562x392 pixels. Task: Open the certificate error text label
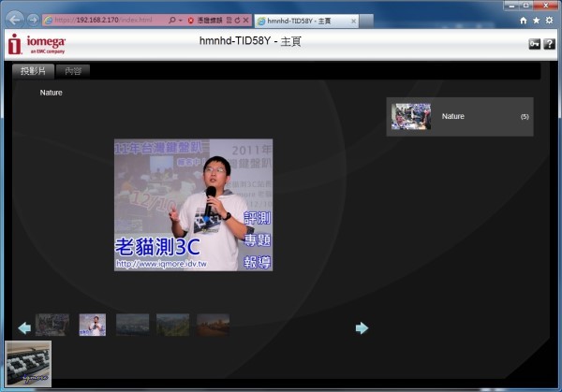click(210, 21)
